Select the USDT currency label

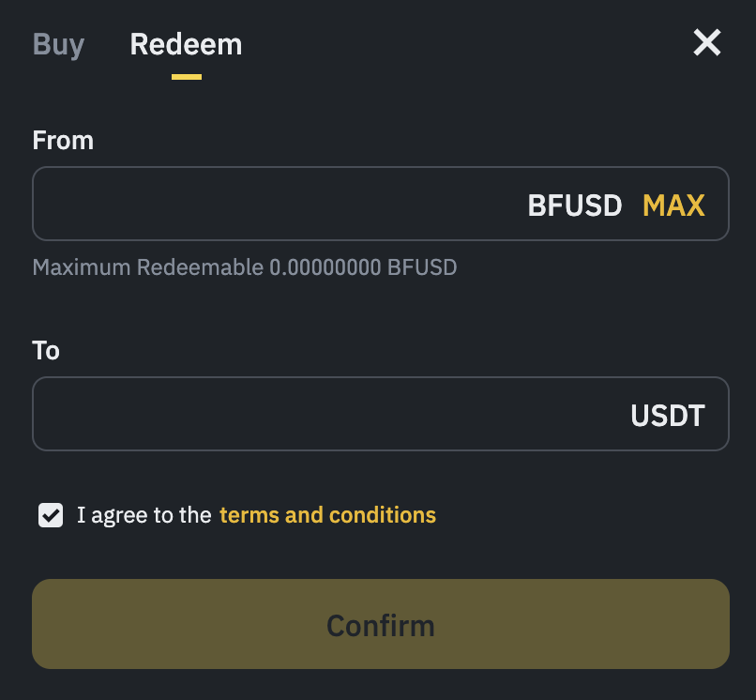click(667, 415)
